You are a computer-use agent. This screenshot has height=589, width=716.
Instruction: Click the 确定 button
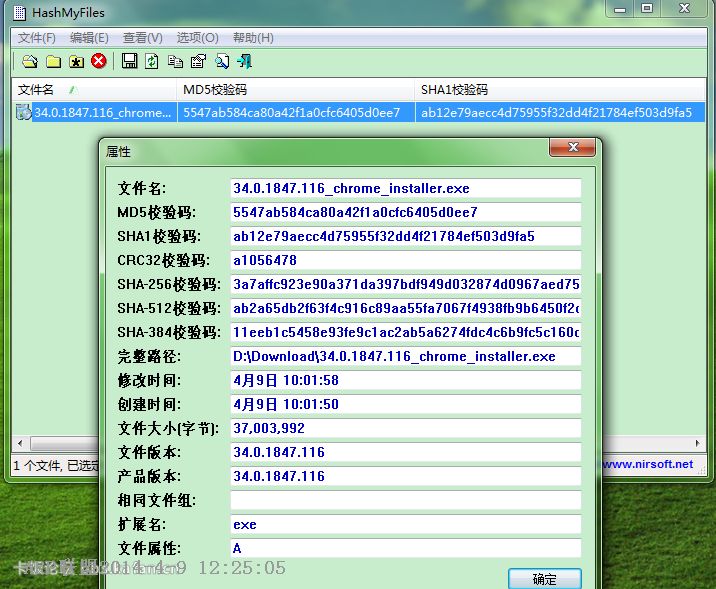click(545, 579)
